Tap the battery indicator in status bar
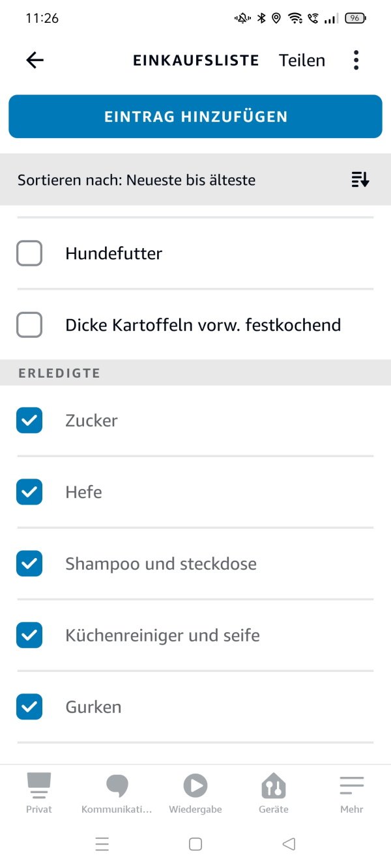The height and width of the screenshot is (868, 391). click(355, 18)
